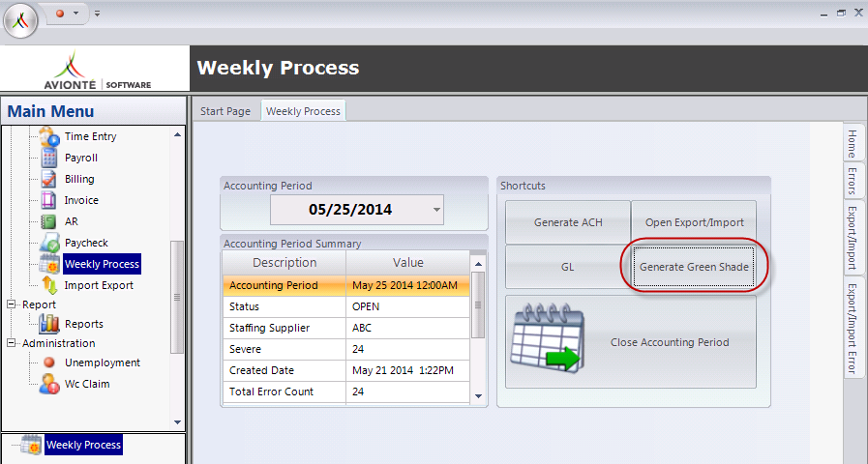
Task: Click the Generate ACH shortcut button
Action: pos(568,222)
